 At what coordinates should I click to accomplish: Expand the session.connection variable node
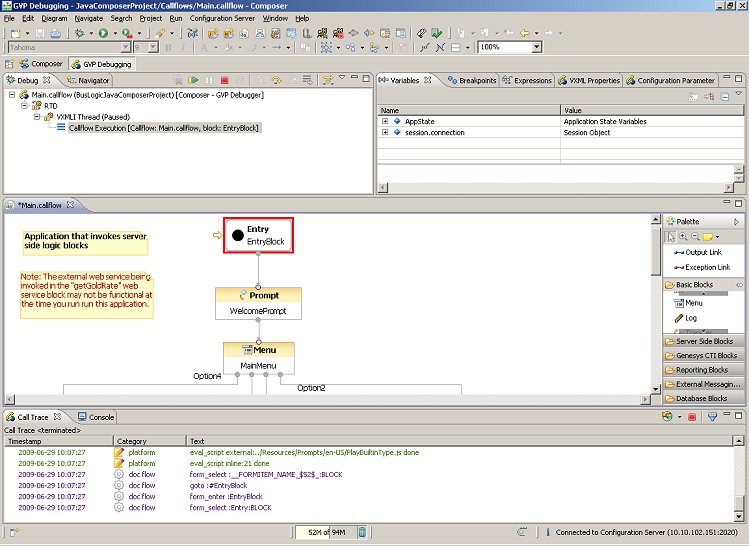(x=385, y=132)
